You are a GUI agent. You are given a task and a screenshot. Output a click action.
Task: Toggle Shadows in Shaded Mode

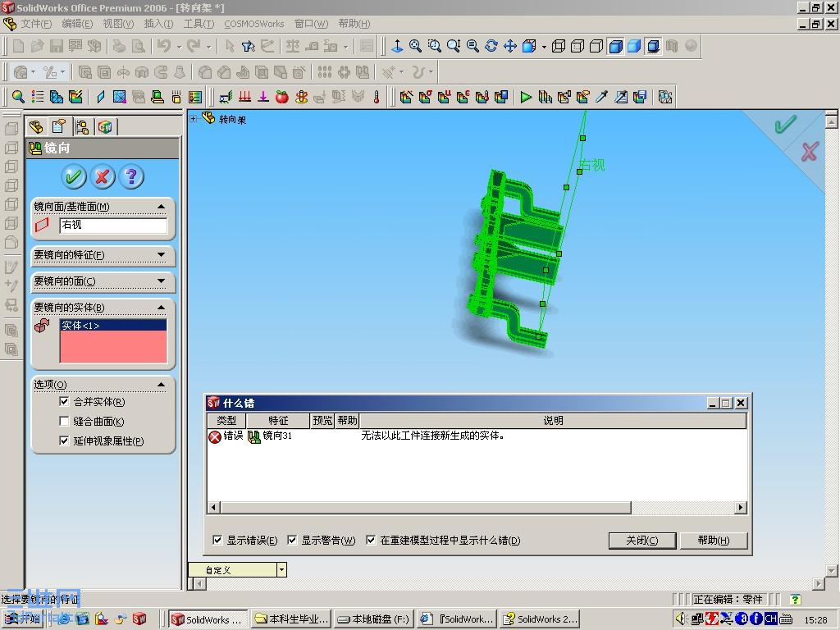[x=653, y=46]
